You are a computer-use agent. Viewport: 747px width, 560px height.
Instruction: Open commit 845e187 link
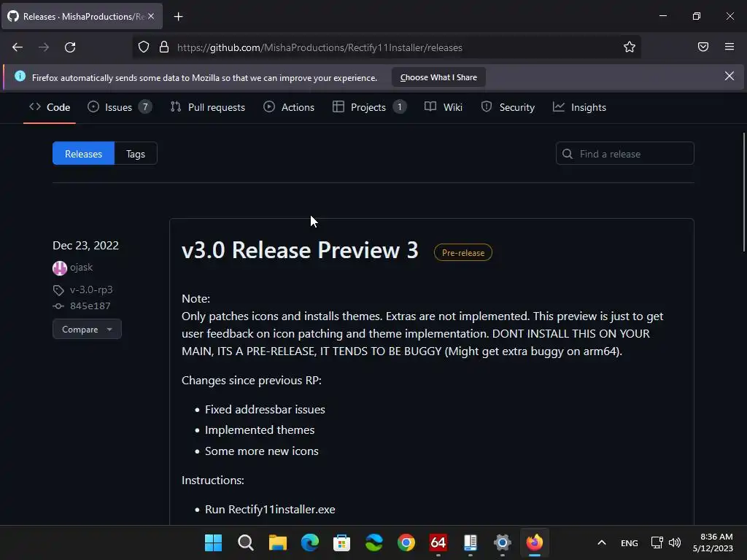[90, 306]
